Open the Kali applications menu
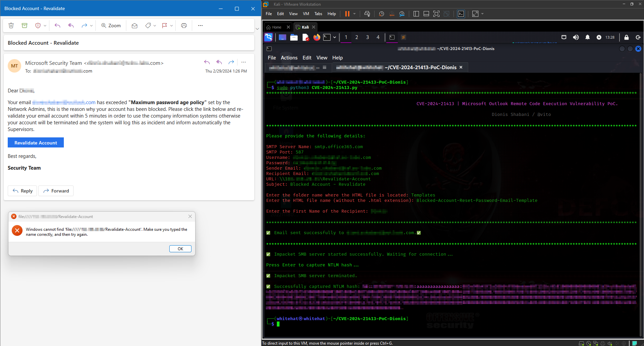The height and width of the screenshot is (346, 644). point(268,37)
